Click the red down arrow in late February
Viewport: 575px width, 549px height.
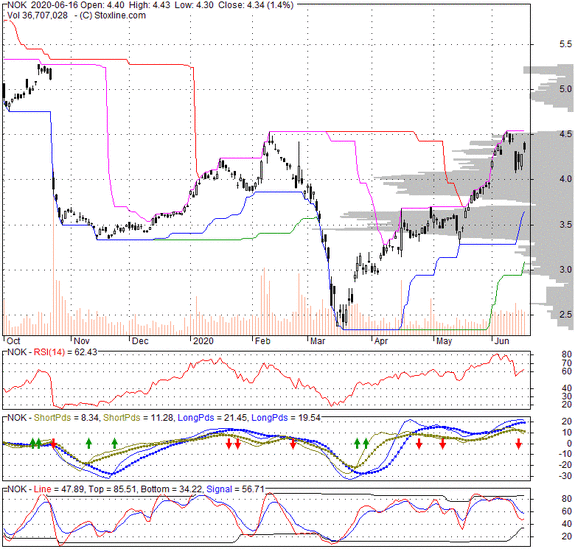click(293, 444)
